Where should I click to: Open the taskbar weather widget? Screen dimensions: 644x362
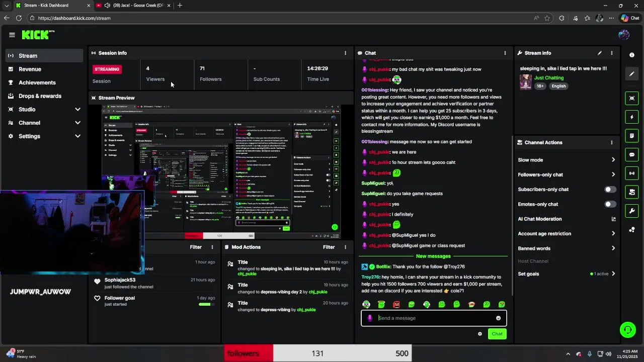click(x=20, y=354)
